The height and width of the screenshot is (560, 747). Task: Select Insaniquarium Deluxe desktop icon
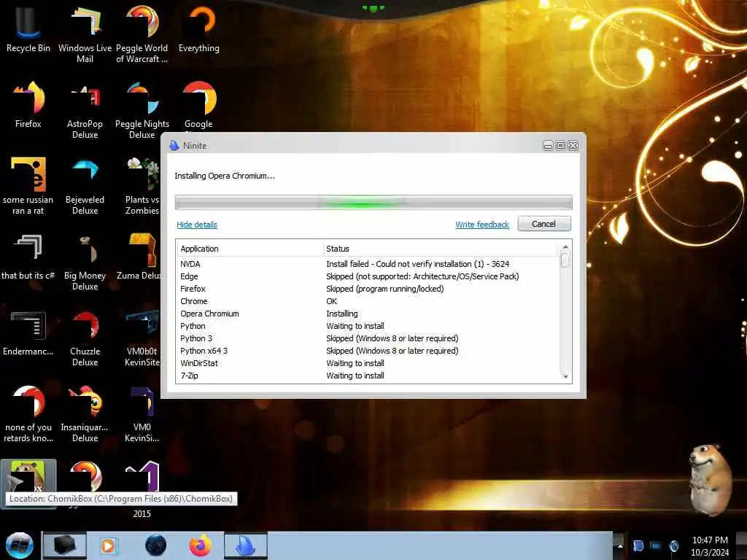pyautogui.click(x=85, y=413)
